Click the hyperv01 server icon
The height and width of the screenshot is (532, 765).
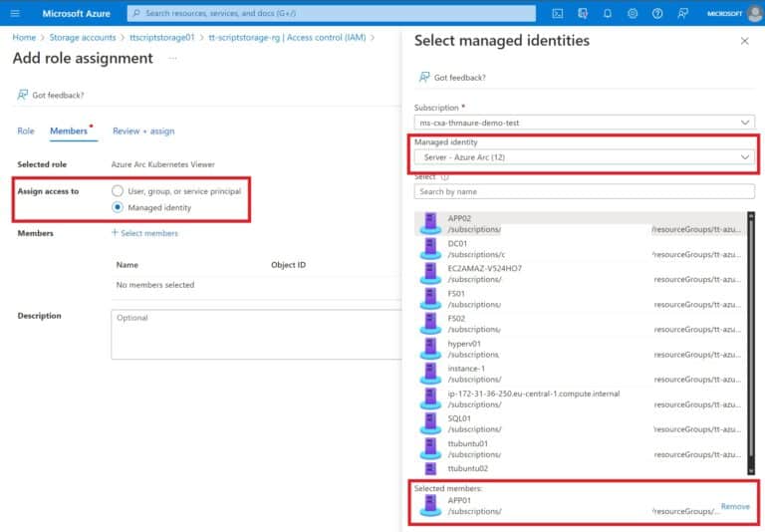[x=430, y=349]
